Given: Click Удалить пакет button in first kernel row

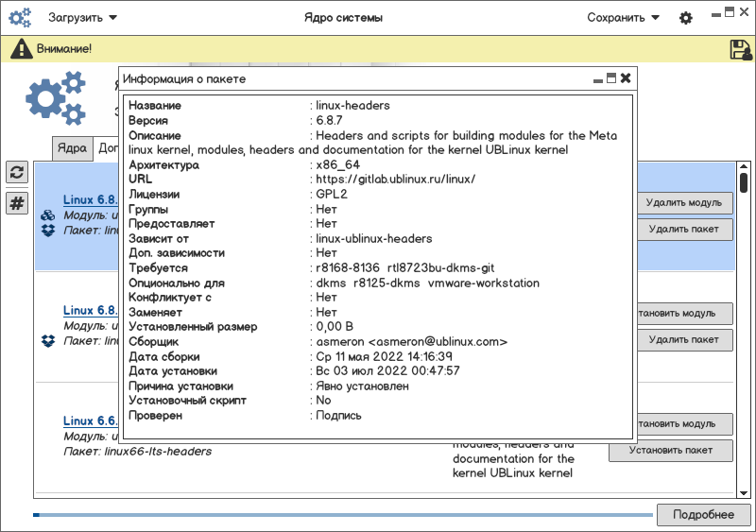Looking at the screenshot, I should [x=685, y=229].
